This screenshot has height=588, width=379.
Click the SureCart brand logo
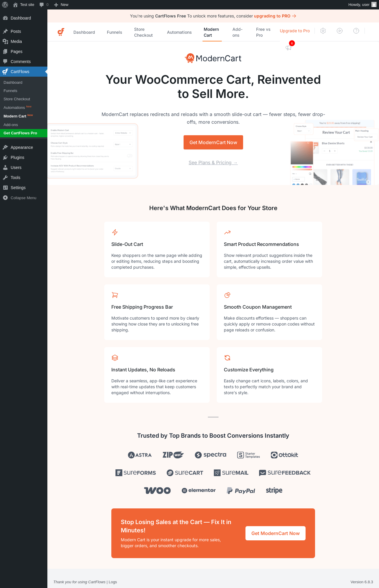click(185, 473)
